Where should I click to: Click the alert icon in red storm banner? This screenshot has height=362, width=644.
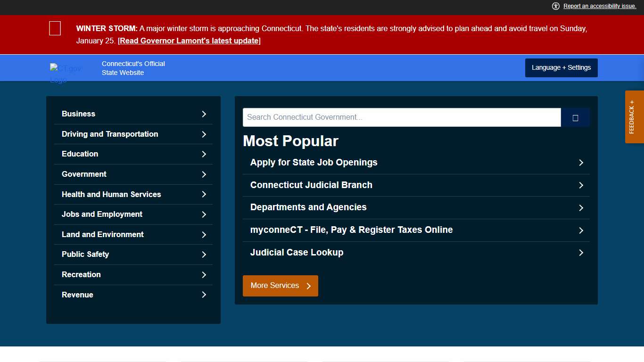point(55,28)
